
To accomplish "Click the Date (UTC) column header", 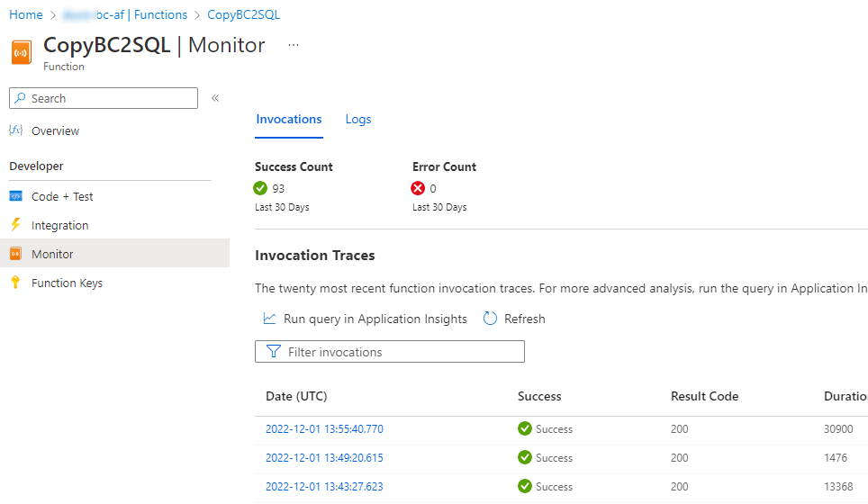I will pos(297,397).
